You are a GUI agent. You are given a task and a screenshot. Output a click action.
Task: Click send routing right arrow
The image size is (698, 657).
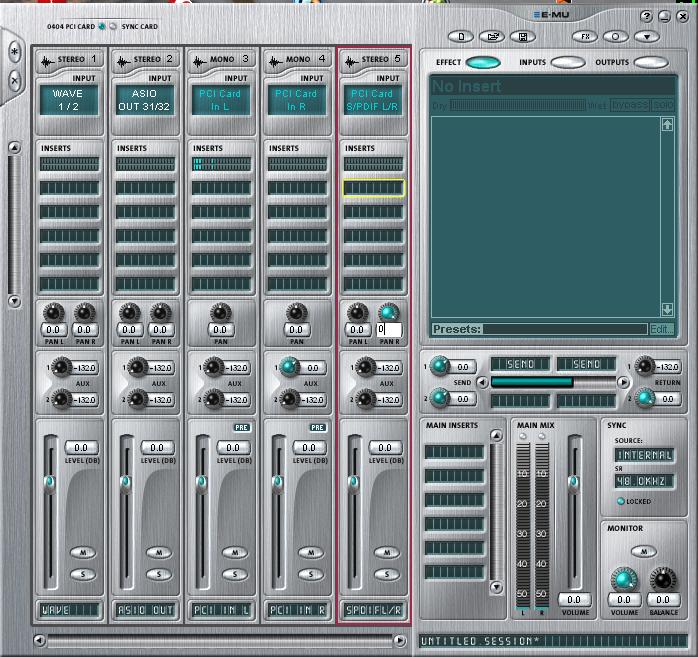point(623,382)
